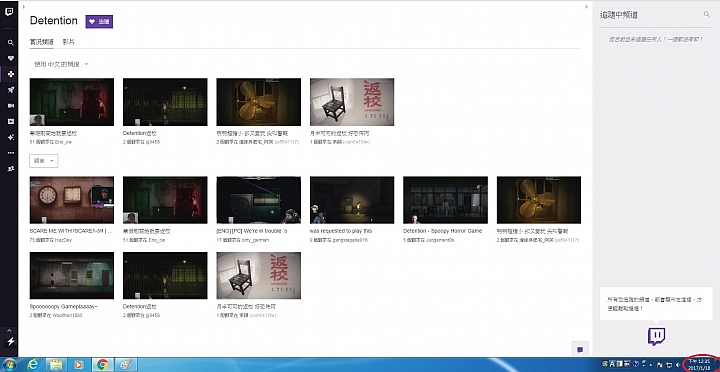Open the JudgementOs stream thumbnail
The height and width of the screenshot is (372, 720).
(x=445, y=200)
